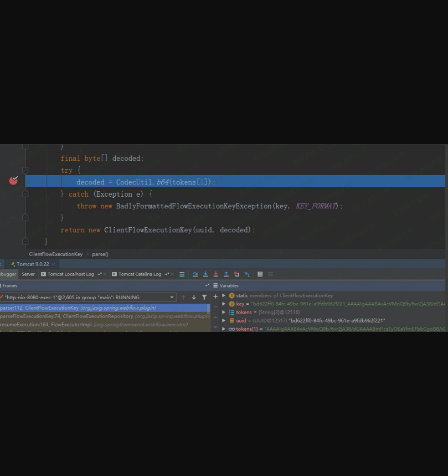This screenshot has width=448, height=476.
Task: Click the Step Over debugger icon
Action: pyautogui.click(x=195, y=274)
